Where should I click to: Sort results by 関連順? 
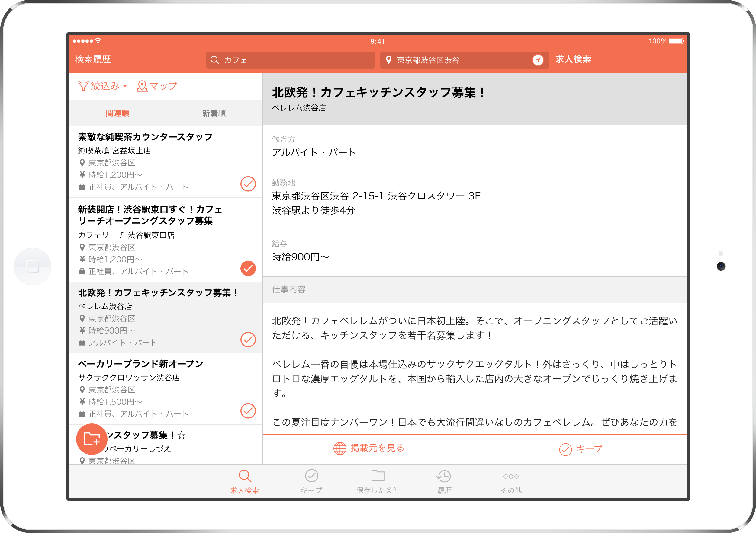[x=117, y=113]
